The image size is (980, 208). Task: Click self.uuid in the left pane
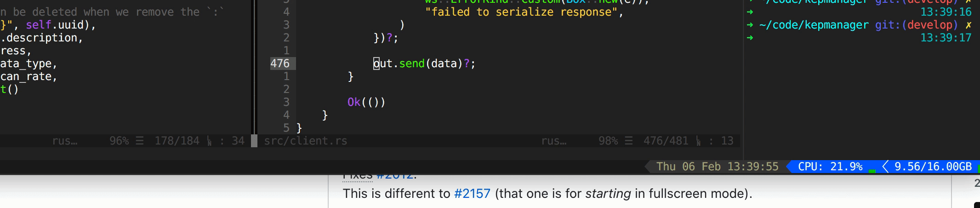pyautogui.click(x=55, y=25)
